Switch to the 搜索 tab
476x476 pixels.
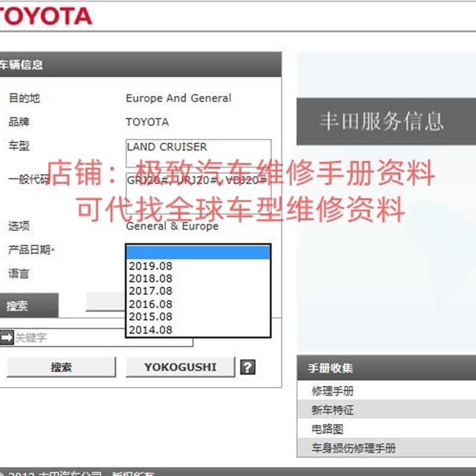(29, 305)
